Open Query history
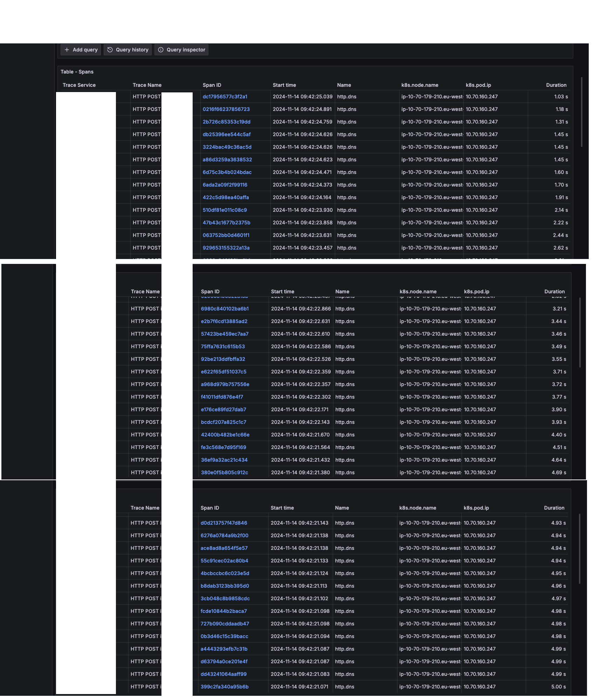The image size is (594, 700). coord(127,50)
